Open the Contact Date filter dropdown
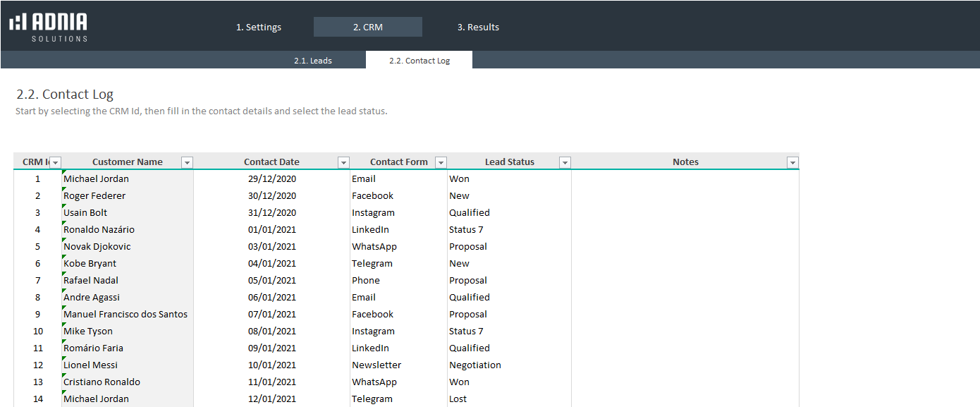Viewport: 980px width, 407px height. point(343,163)
